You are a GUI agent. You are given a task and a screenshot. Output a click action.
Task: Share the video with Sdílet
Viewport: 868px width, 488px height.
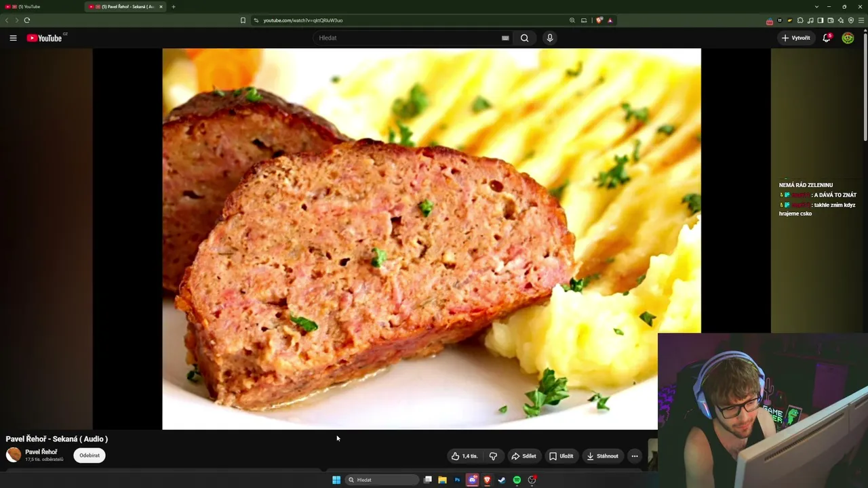[x=524, y=456]
